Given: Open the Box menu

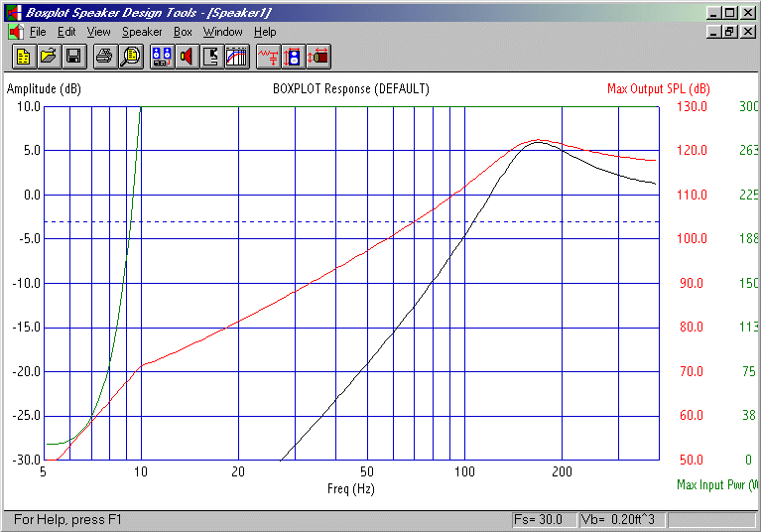Looking at the screenshot, I should pos(183,32).
